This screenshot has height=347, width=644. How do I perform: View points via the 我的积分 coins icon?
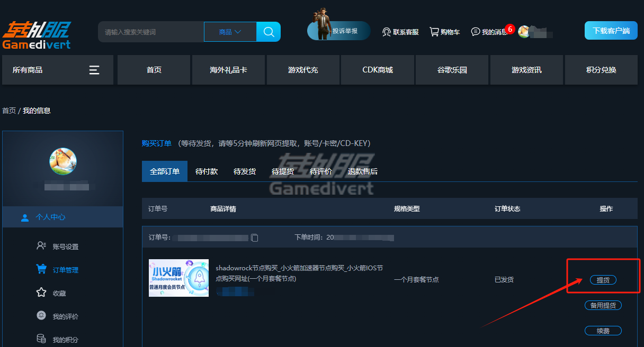[x=41, y=339]
